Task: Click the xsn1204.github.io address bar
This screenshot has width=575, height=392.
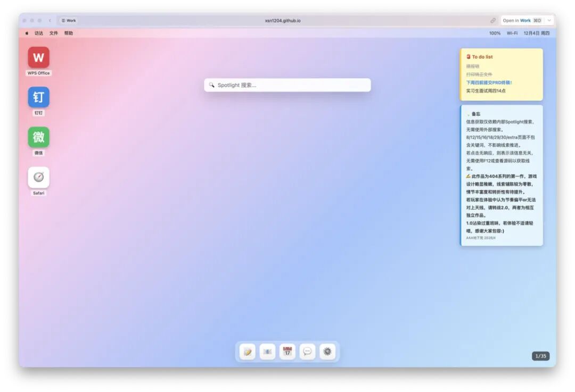Action: [x=283, y=21]
